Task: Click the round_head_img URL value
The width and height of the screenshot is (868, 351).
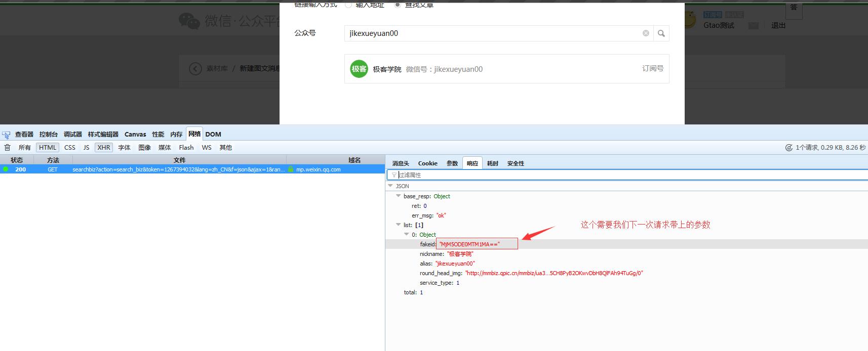Action: click(x=554, y=273)
